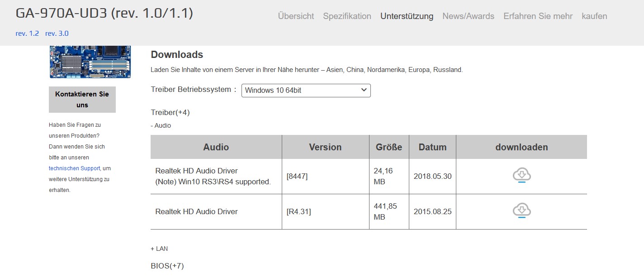Viewport: 644px width, 278px height.
Task: Click the Datum column header
Action: pyautogui.click(x=432, y=147)
